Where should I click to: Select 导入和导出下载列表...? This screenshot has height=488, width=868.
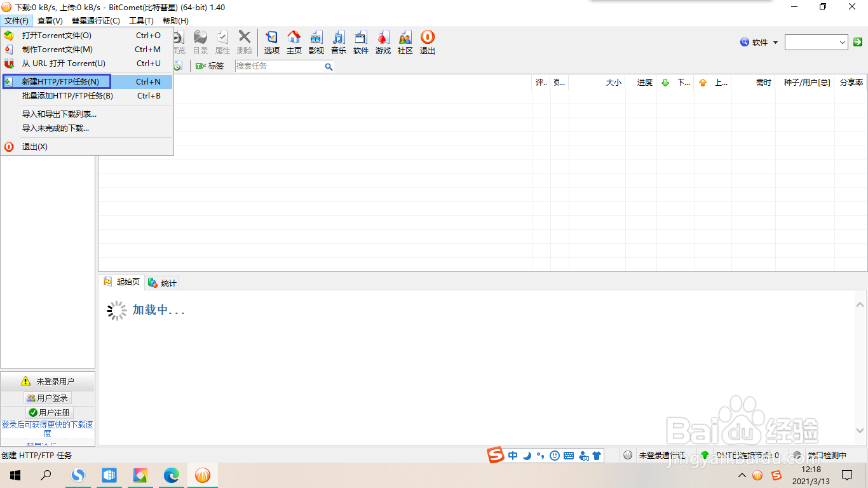[87, 114]
